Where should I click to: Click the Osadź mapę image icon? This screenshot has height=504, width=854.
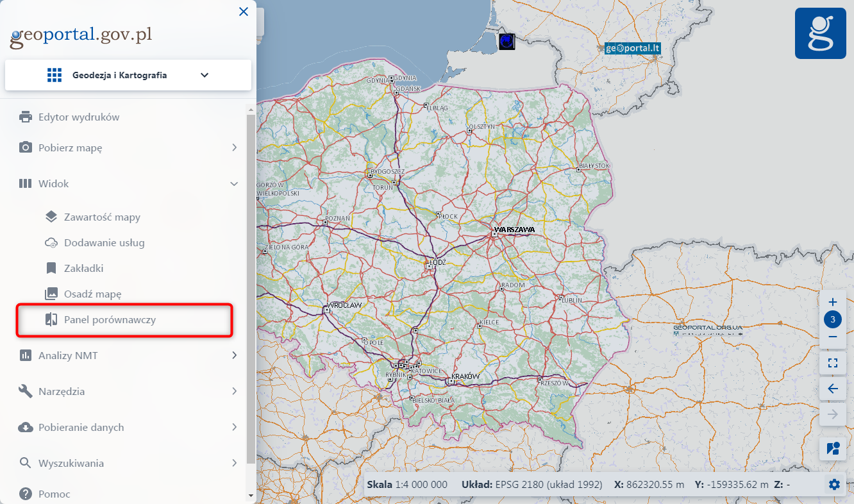point(51,294)
